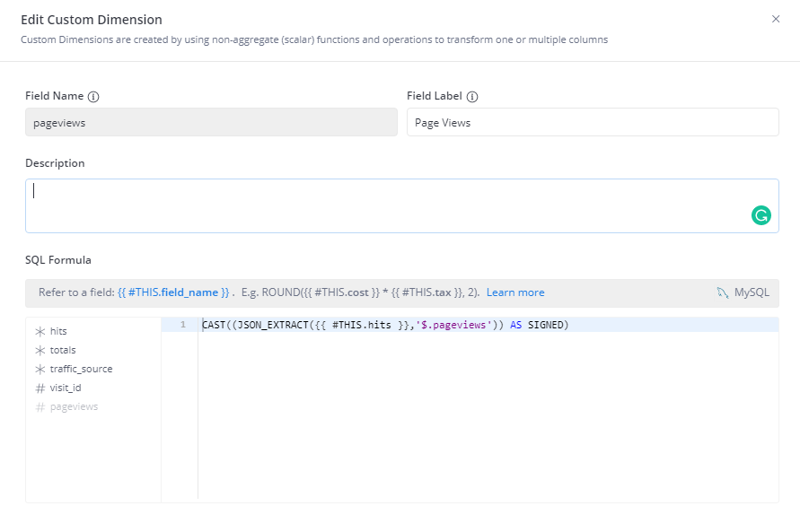
Task: Click the info icon beside Field Label
Action: tap(472, 96)
